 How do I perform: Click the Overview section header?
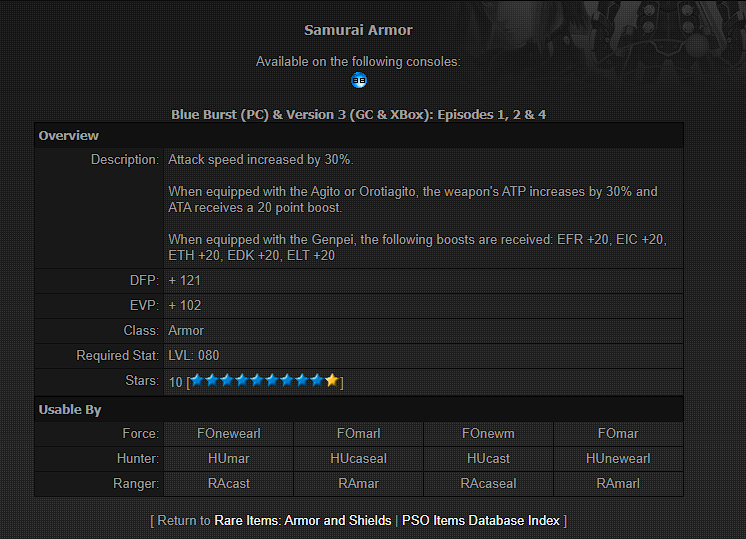click(359, 136)
